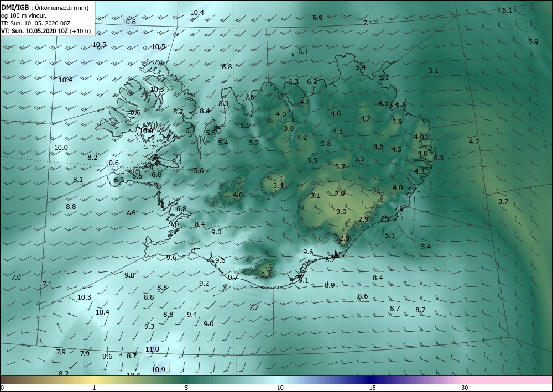The width and height of the screenshot is (553, 392).
Task: Click the 'og 100 m vindur.' legend line
Action: coord(24,15)
